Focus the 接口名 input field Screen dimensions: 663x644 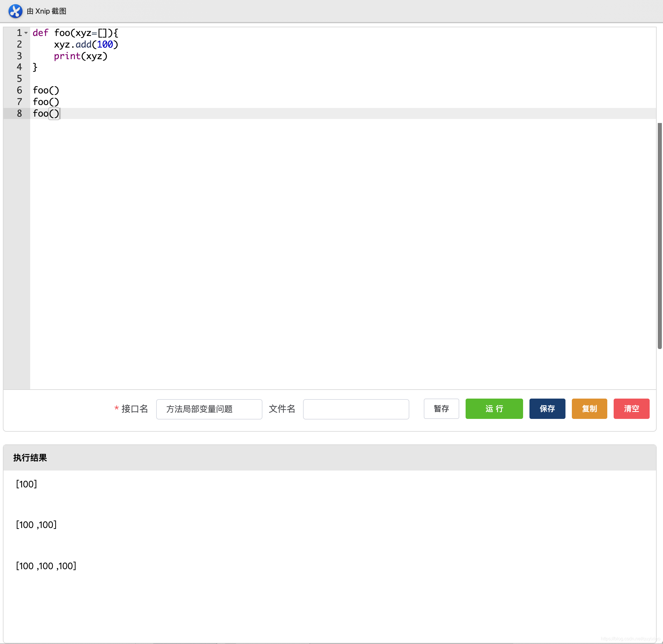[x=209, y=409]
